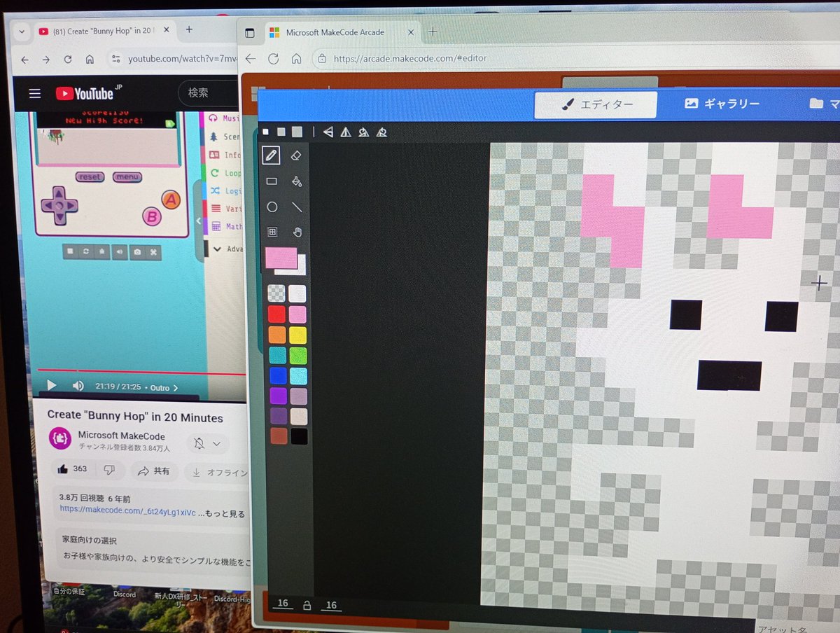Image resolution: width=840 pixels, height=633 pixels.
Task: Expand description with もっと見る
Action: (x=225, y=513)
